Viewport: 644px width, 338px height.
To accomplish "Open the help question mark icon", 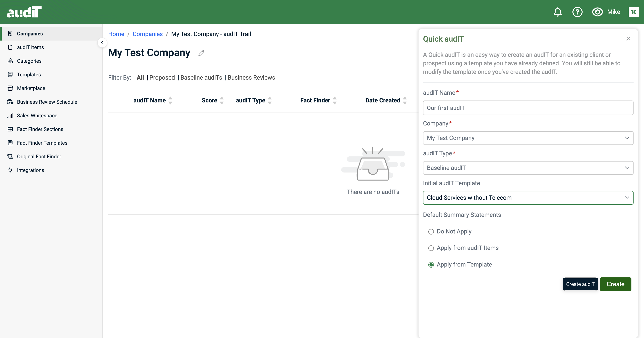I will point(577,12).
